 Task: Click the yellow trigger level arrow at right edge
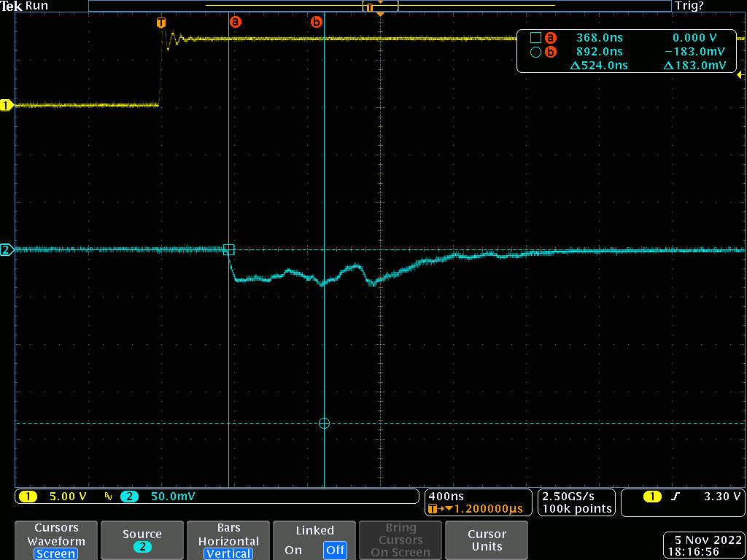point(740,74)
